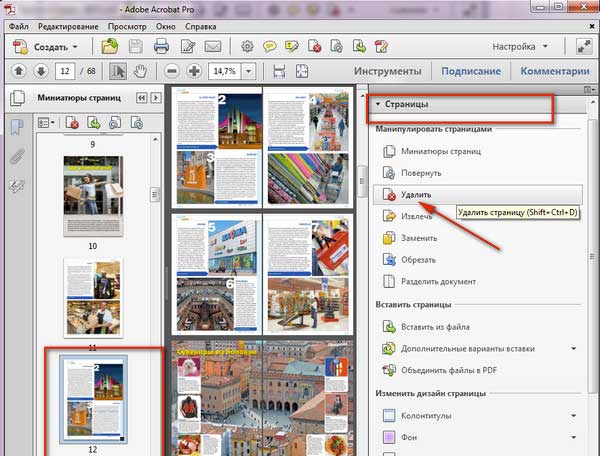The height and width of the screenshot is (456, 600).
Task: Select page 10 thumbnail
Action: point(93,194)
